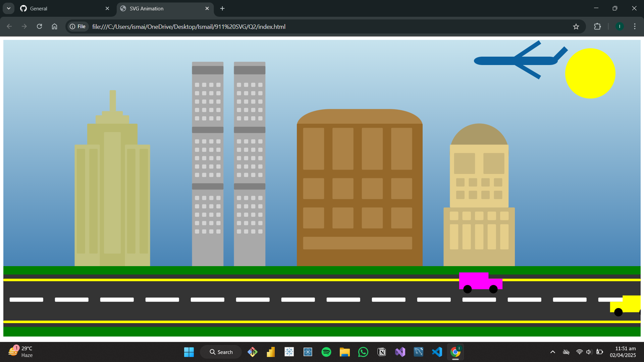Open the tab search chevron

(x=8, y=8)
